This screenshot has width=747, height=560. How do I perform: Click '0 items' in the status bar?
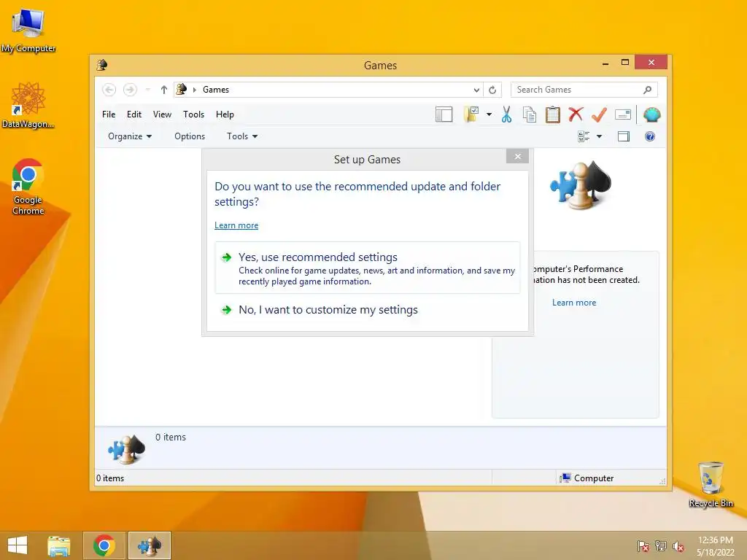pyautogui.click(x=110, y=478)
